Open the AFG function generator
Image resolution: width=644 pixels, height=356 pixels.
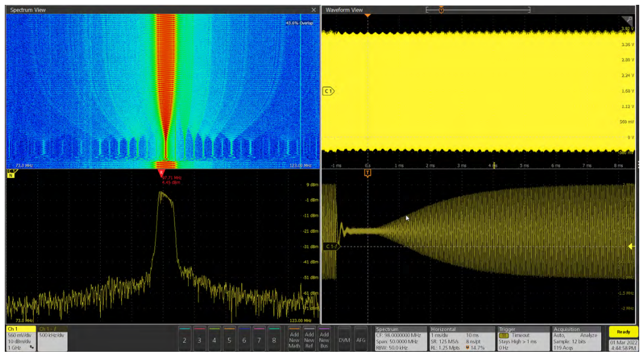point(361,340)
